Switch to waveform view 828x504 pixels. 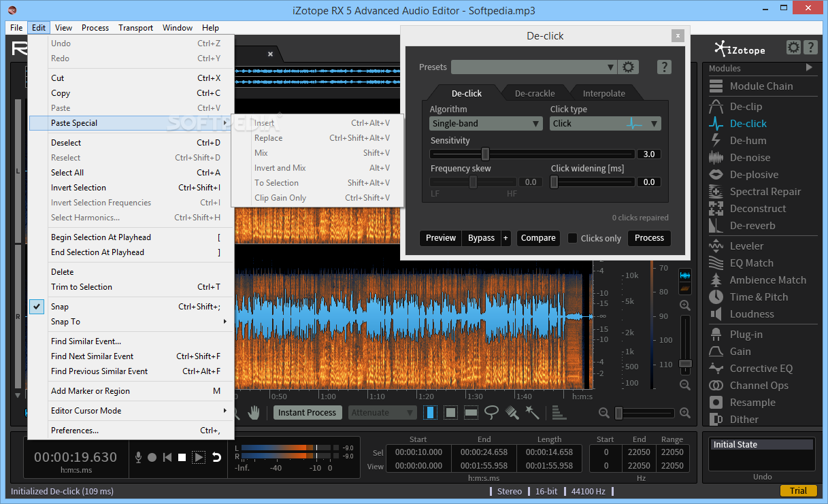click(684, 275)
